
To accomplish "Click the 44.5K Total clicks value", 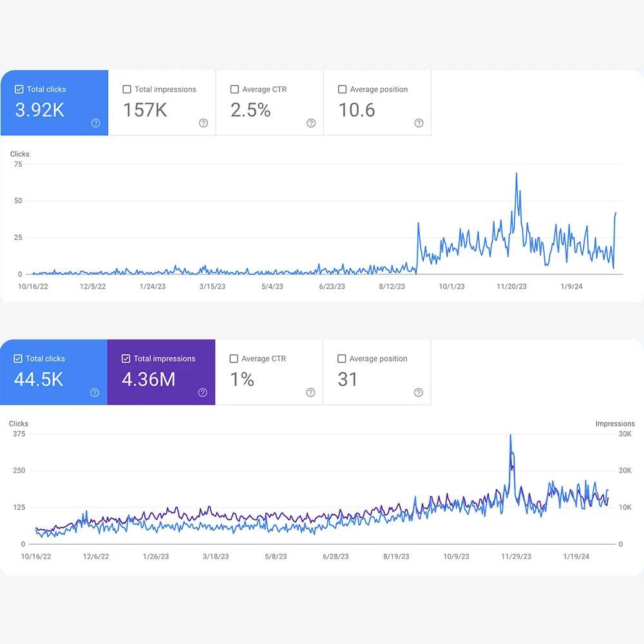I will 39,379.
